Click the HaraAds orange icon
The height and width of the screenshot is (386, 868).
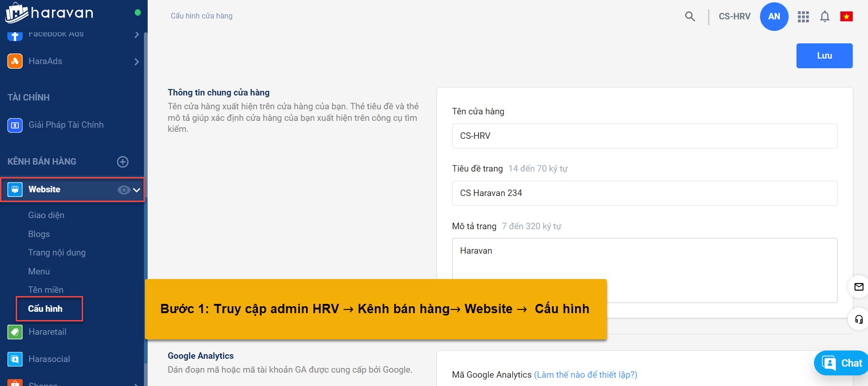click(x=15, y=61)
